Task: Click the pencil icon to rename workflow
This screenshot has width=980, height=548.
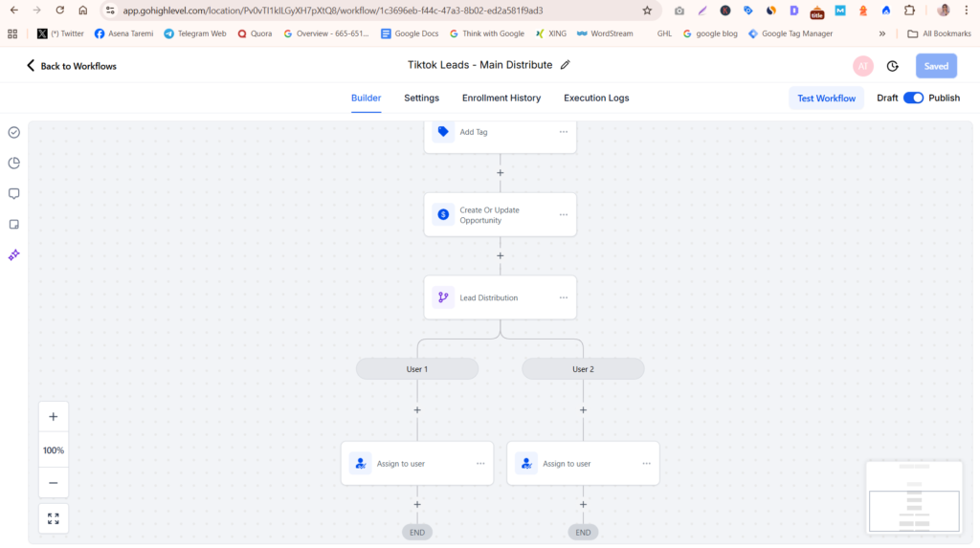Action: click(565, 65)
